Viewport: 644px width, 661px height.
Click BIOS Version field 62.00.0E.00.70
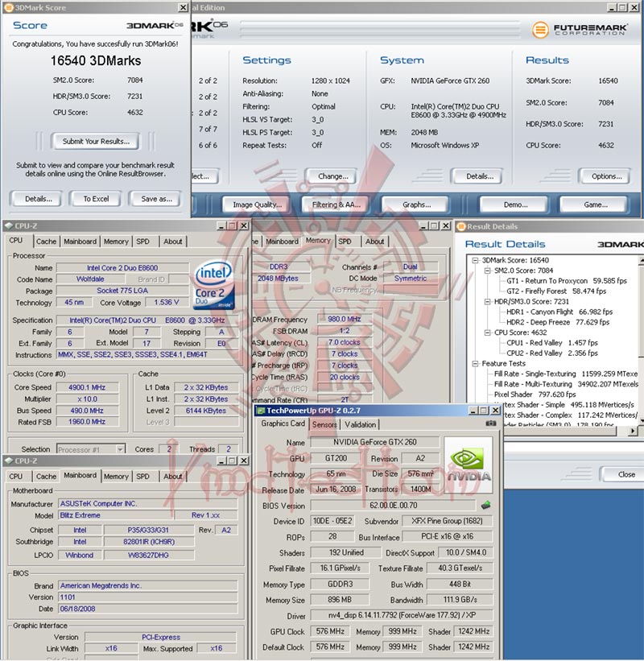(393, 505)
